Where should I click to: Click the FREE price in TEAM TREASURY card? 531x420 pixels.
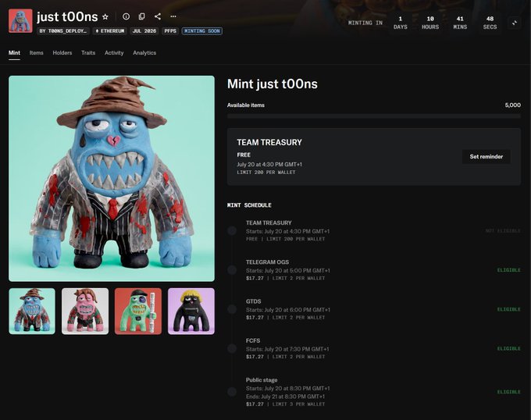pyautogui.click(x=244, y=155)
